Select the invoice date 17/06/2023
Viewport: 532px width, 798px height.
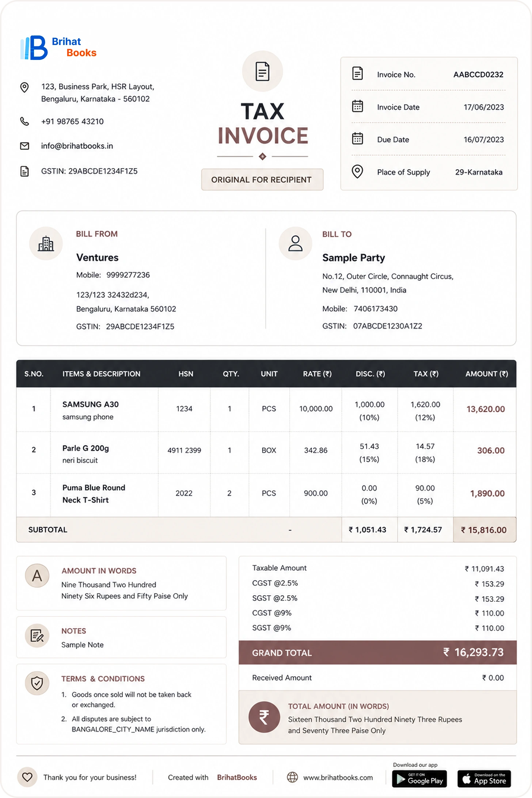pyautogui.click(x=484, y=107)
